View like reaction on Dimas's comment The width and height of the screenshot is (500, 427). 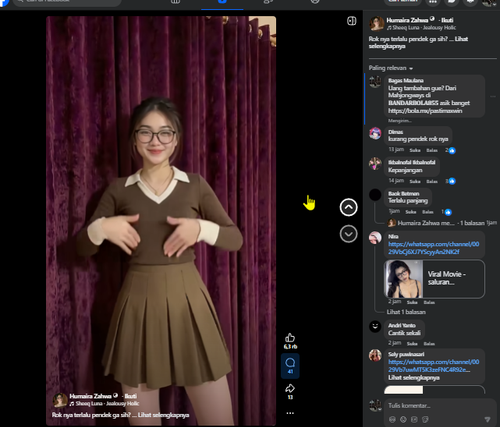pos(452,150)
